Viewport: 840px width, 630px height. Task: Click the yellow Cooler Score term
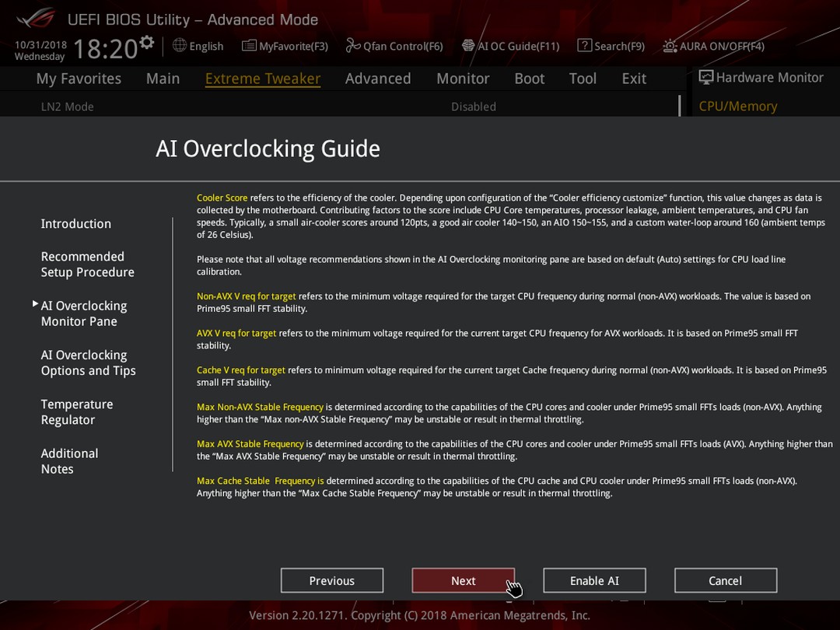coord(222,198)
